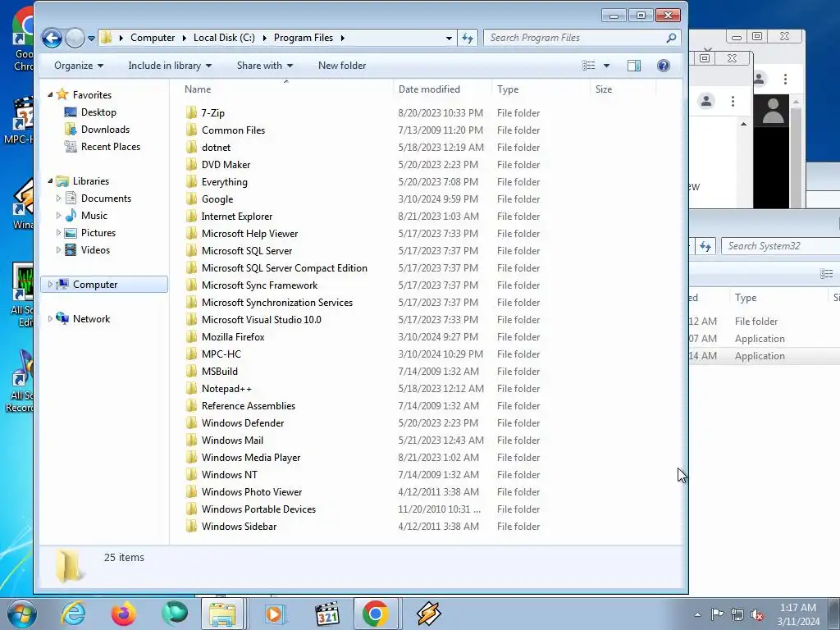
Task: Select the Mozilla Firefox folder icon
Action: [191, 337]
